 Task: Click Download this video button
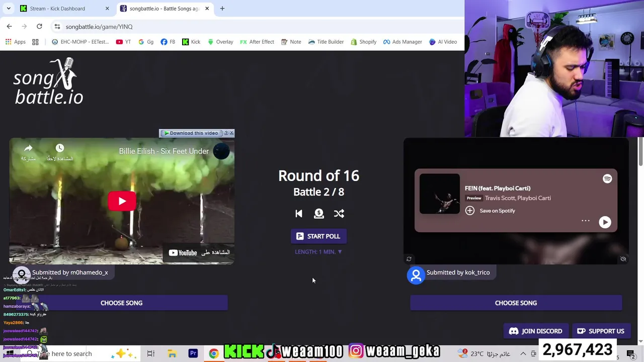coord(191,133)
